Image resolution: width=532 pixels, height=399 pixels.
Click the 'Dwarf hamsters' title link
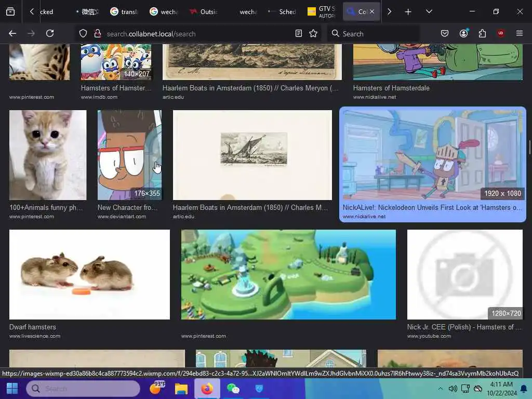click(33, 327)
